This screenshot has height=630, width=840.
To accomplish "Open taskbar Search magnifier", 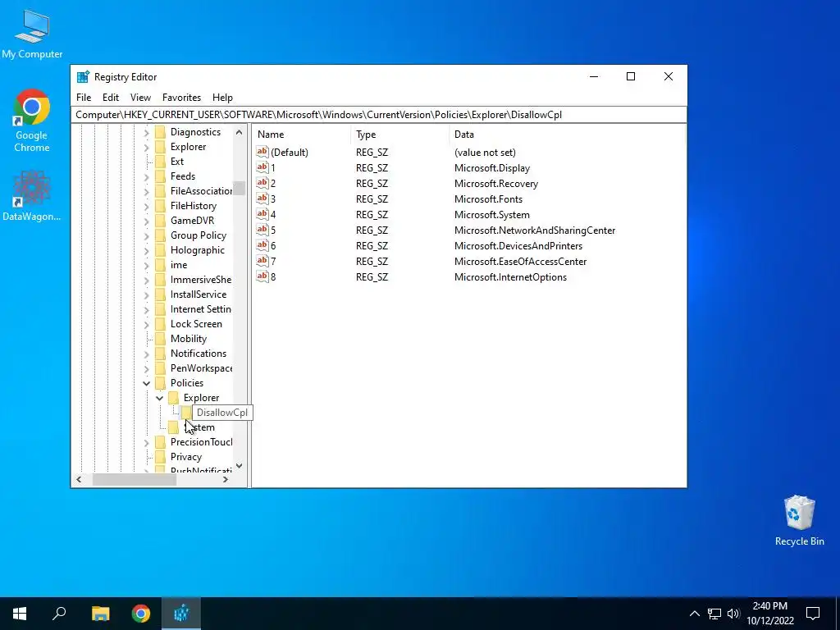I will (59, 614).
